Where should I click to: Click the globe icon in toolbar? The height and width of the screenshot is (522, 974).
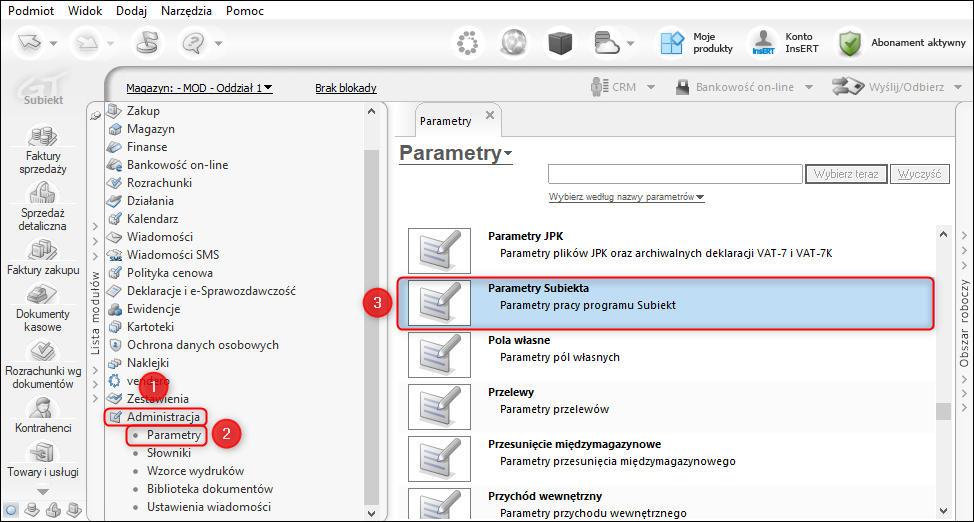[x=514, y=43]
